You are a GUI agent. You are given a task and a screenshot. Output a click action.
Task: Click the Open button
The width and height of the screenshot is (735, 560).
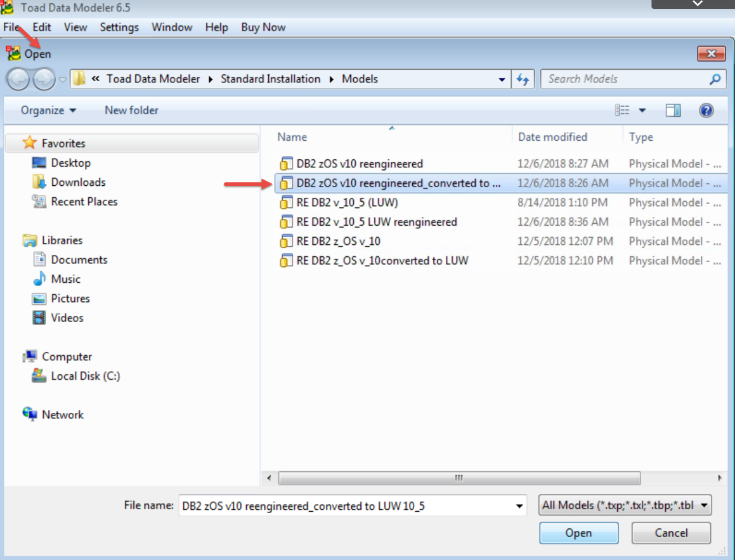(x=578, y=533)
